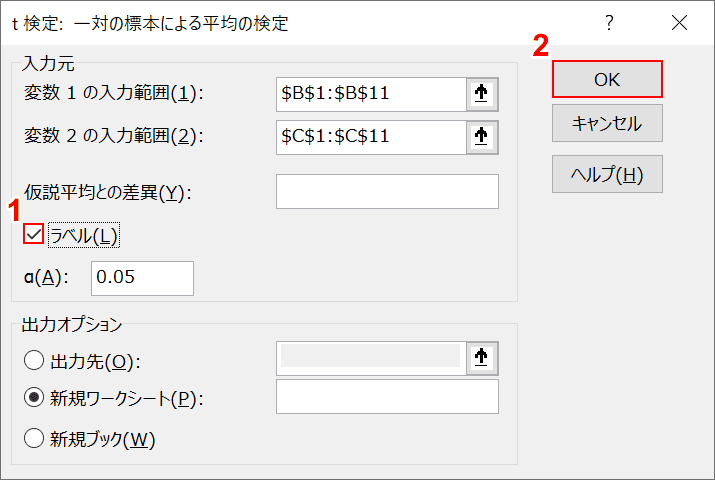Screen dimensions: 715x480
Task: Close the t 検定 dialog window
Action: coord(679,22)
